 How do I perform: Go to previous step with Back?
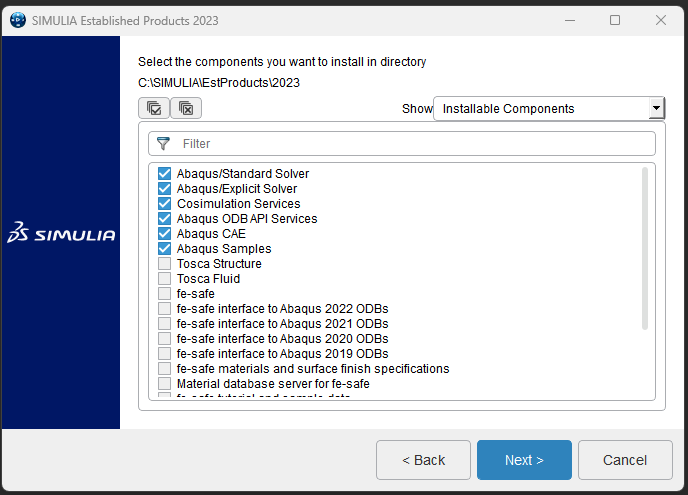click(x=423, y=460)
